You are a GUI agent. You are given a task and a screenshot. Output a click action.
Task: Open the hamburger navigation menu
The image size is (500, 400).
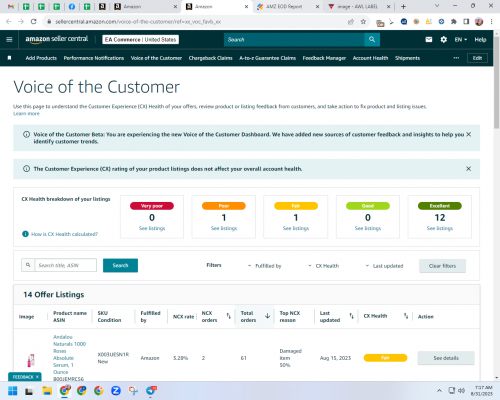coord(9,40)
